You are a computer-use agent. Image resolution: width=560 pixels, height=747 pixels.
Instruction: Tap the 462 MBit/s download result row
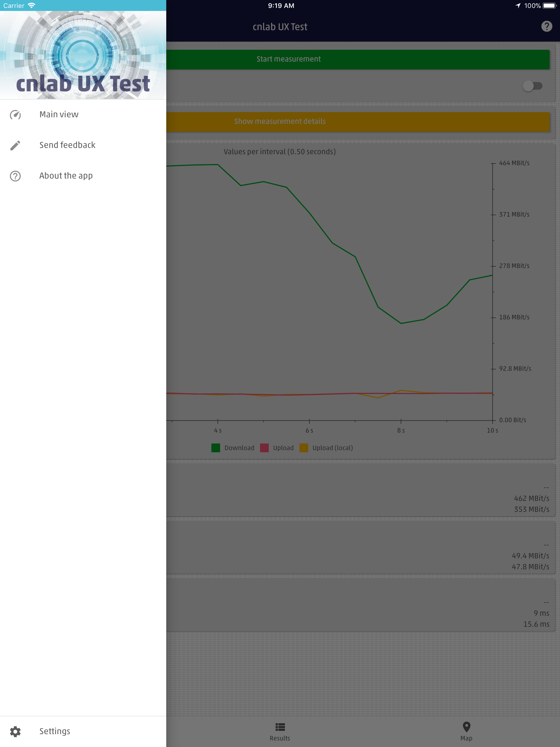point(531,498)
